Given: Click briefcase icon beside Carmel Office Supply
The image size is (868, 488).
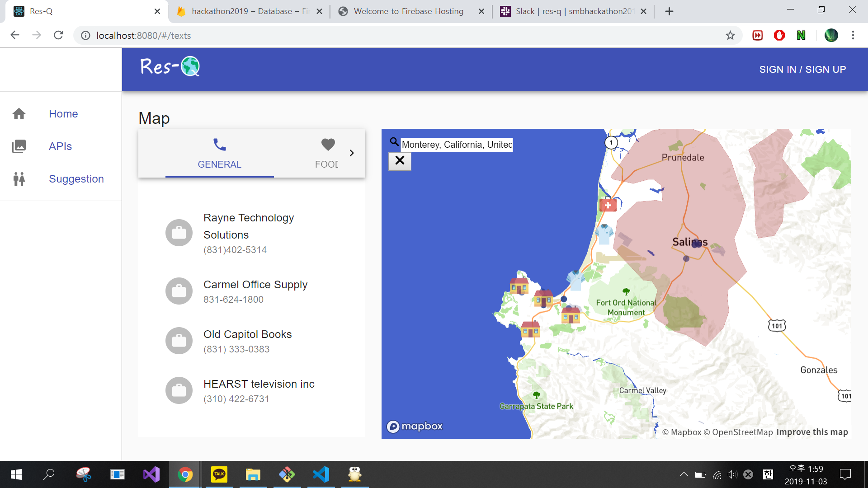Looking at the screenshot, I should [x=179, y=291].
